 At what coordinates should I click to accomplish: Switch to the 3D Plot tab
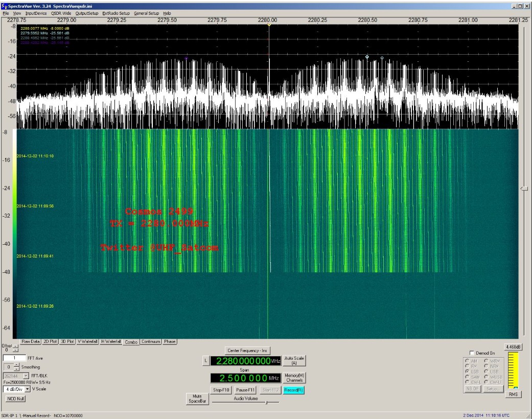point(67,341)
